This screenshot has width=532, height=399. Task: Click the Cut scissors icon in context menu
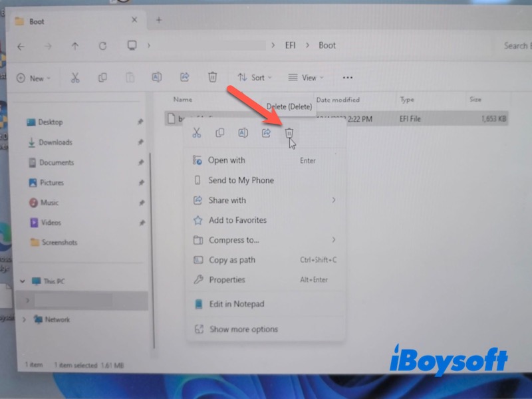click(197, 132)
